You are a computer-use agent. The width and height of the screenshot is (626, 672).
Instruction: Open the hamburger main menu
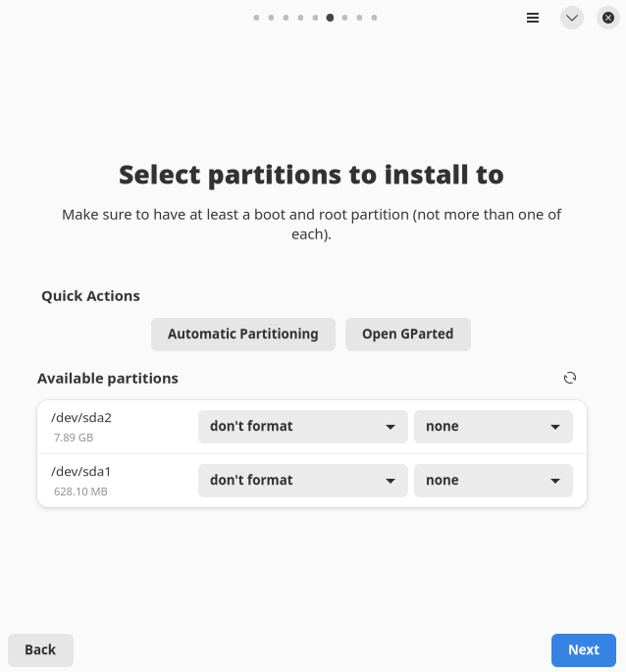click(x=533, y=18)
